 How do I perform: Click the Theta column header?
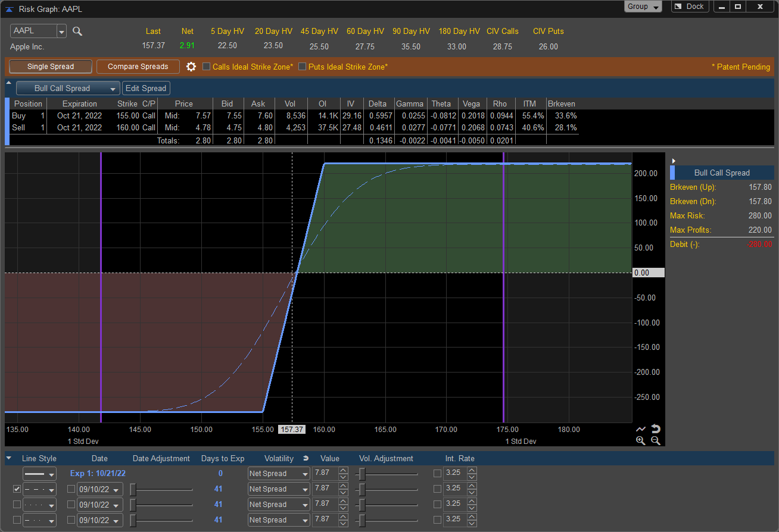(441, 104)
